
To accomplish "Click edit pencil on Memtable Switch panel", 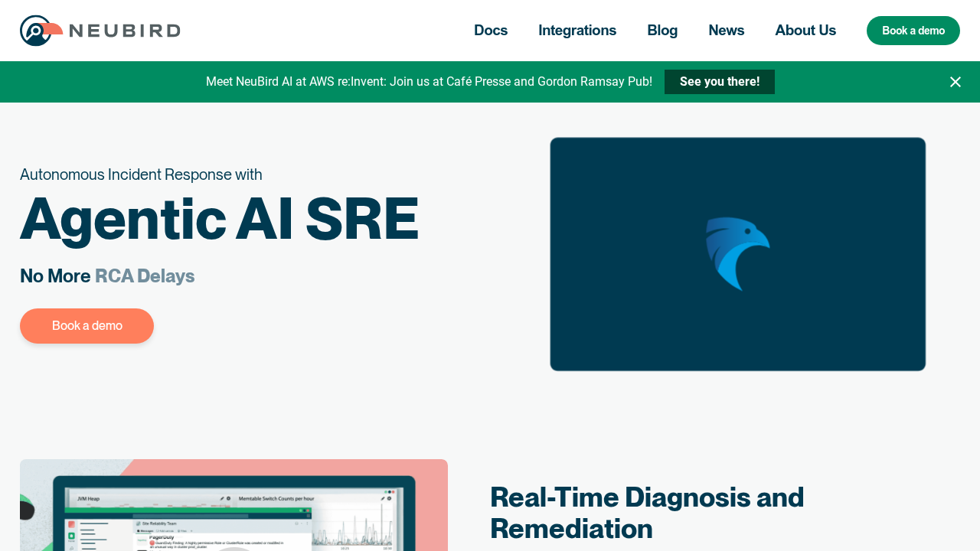I will pos(383,498).
